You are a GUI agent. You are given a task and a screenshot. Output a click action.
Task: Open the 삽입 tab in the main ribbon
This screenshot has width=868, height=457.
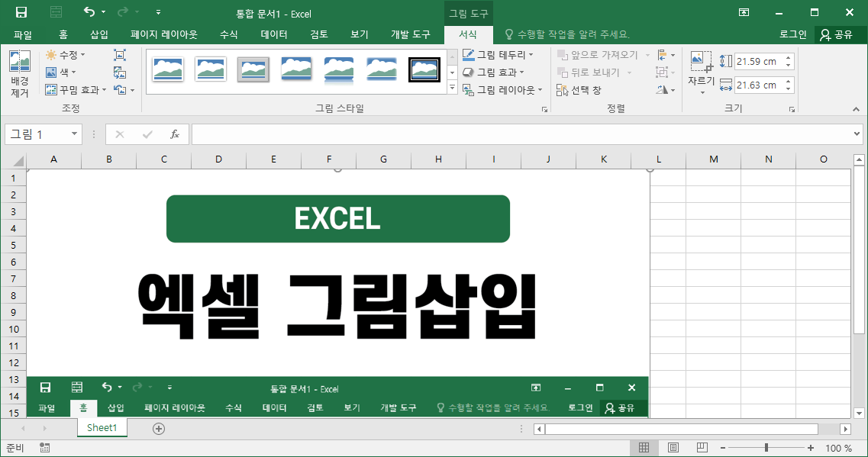pyautogui.click(x=99, y=34)
